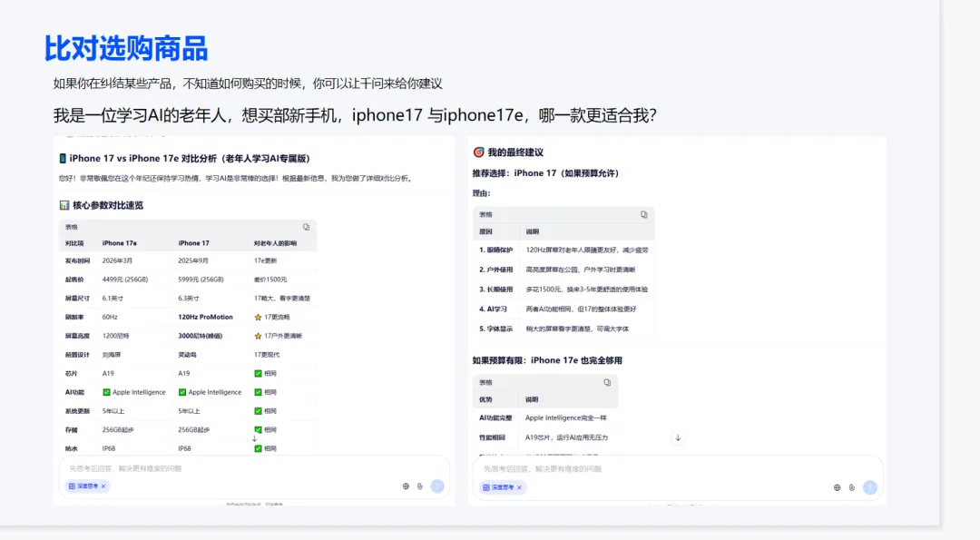Screen dimensions: 980x540
Task: Select the 2025年9月 release date cell
Action: [x=193, y=260]
